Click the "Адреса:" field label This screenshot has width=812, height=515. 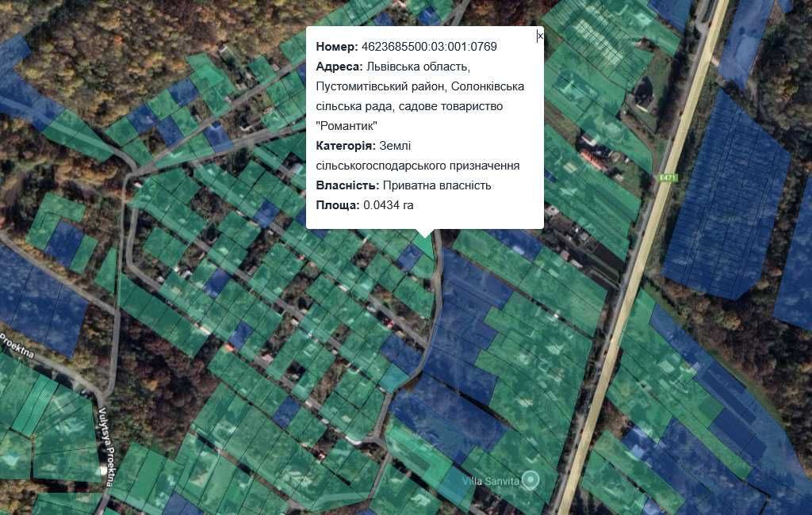339,67
